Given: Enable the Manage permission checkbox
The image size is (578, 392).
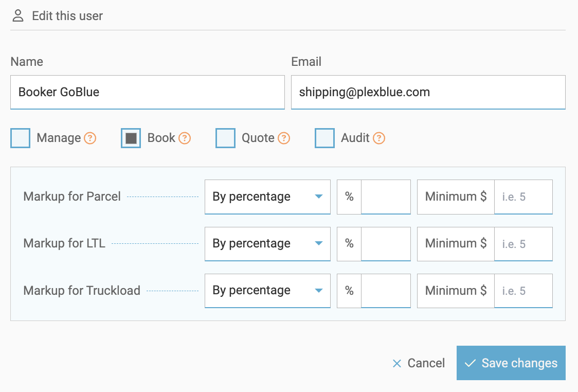Looking at the screenshot, I should (x=20, y=138).
